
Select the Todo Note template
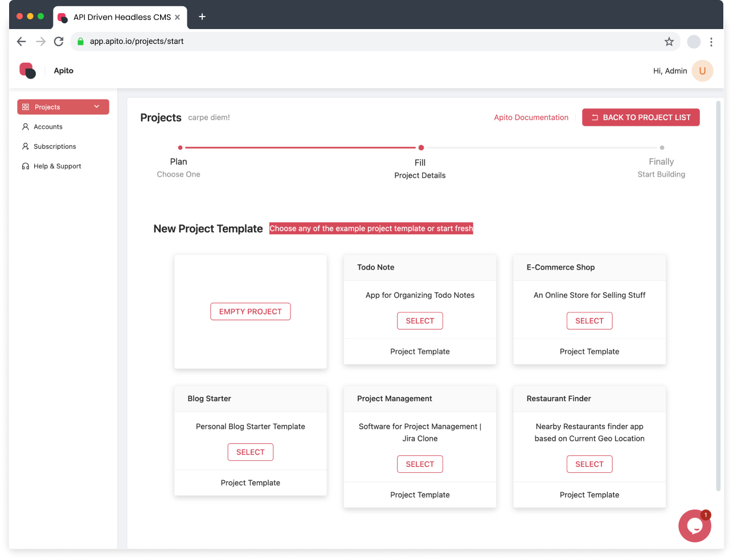(420, 321)
